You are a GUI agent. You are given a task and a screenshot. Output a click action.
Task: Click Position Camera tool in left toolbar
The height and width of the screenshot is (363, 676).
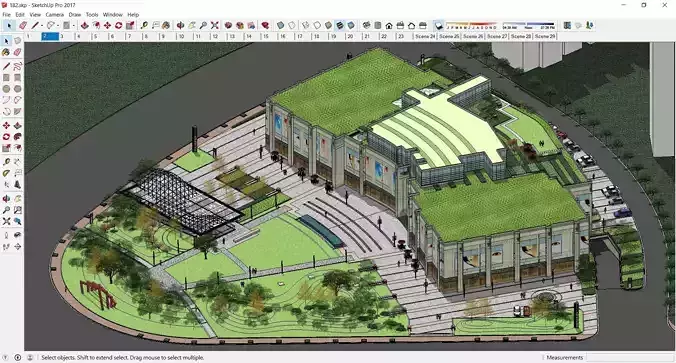click(x=6, y=235)
